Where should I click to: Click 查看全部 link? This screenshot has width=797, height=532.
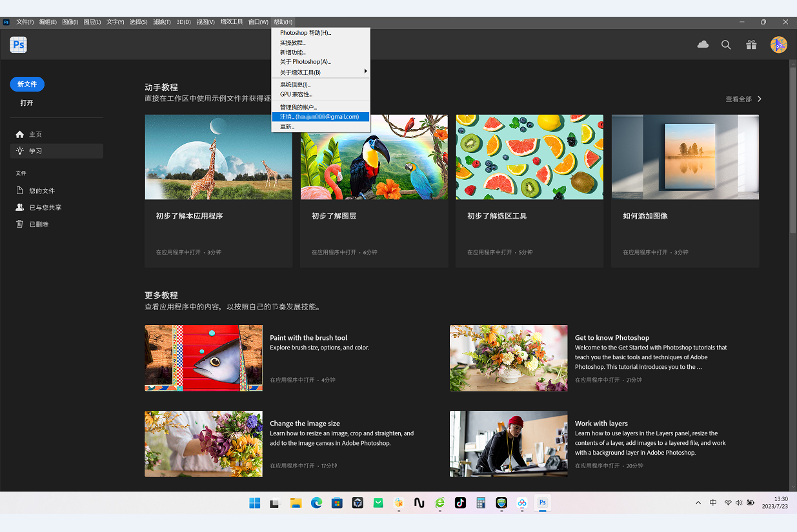click(739, 99)
